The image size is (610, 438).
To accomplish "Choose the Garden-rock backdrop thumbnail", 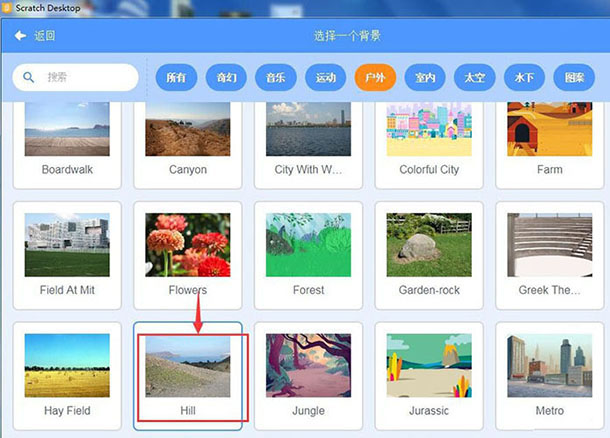I will 429,245.
